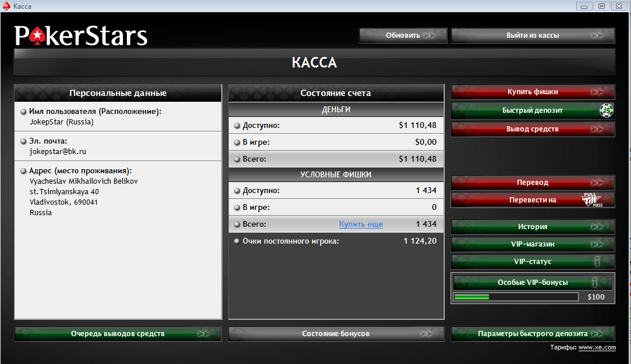Open История history
This screenshot has height=364, width=631.
click(x=533, y=227)
